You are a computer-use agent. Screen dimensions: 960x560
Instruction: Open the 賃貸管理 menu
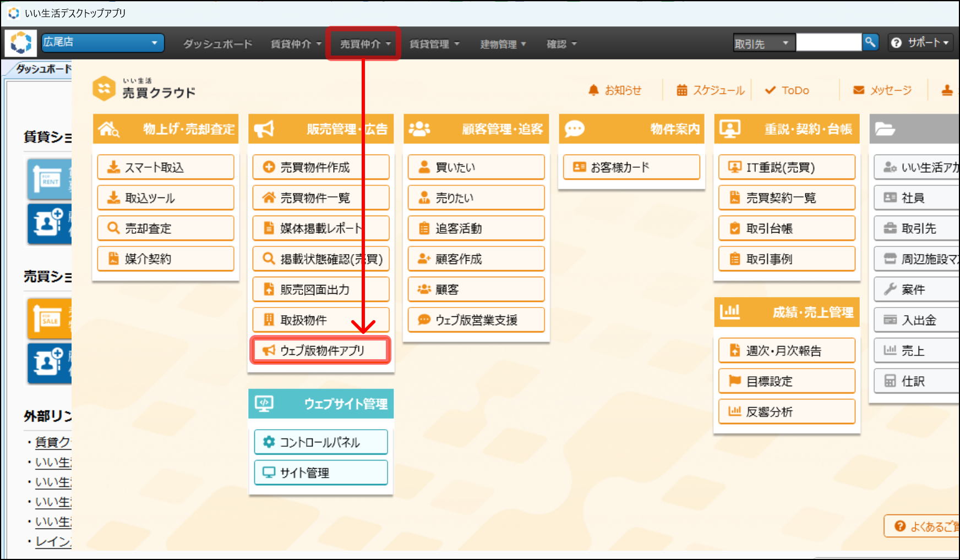coord(434,44)
